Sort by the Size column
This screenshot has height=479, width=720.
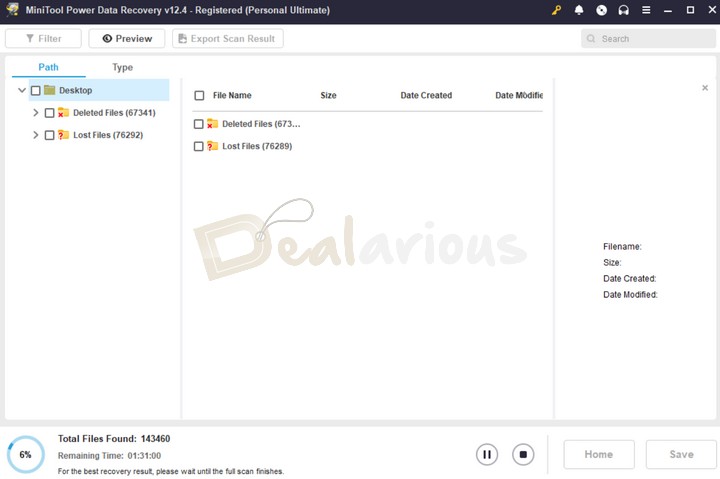[328, 96]
